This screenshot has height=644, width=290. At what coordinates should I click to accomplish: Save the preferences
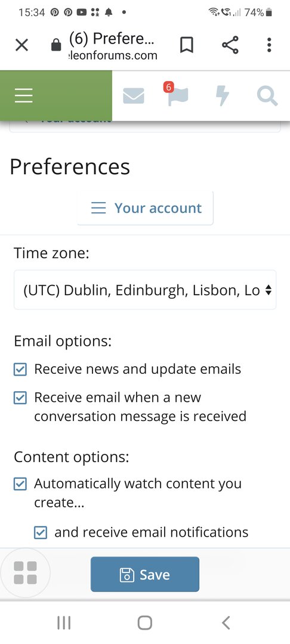(x=145, y=574)
